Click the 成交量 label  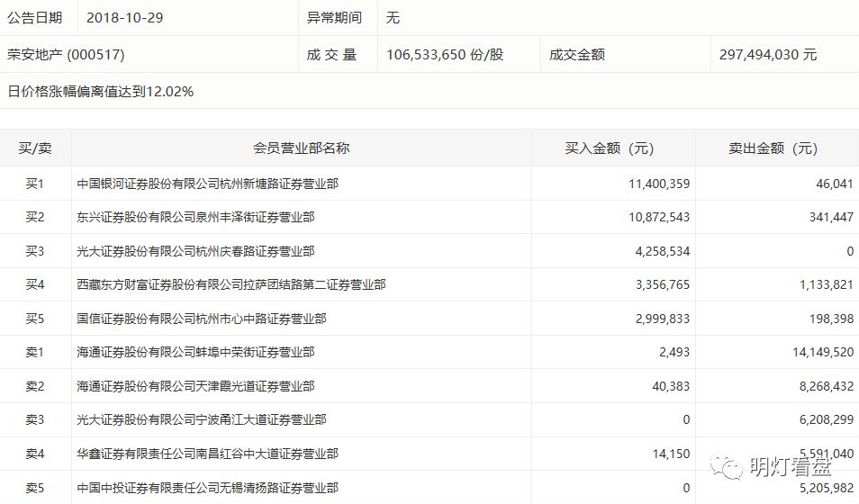click(x=331, y=54)
